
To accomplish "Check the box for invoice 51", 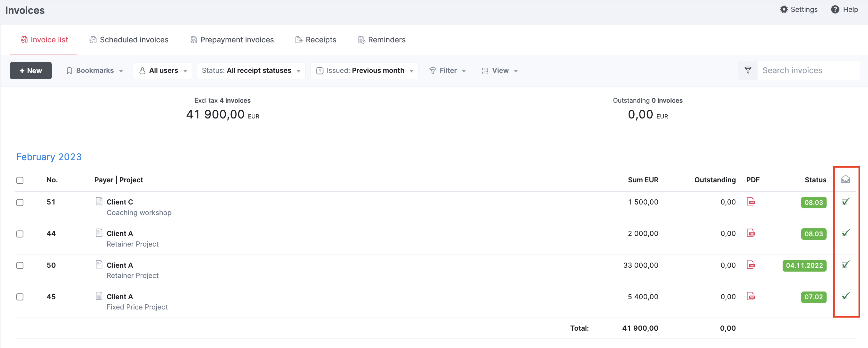I will pos(20,203).
